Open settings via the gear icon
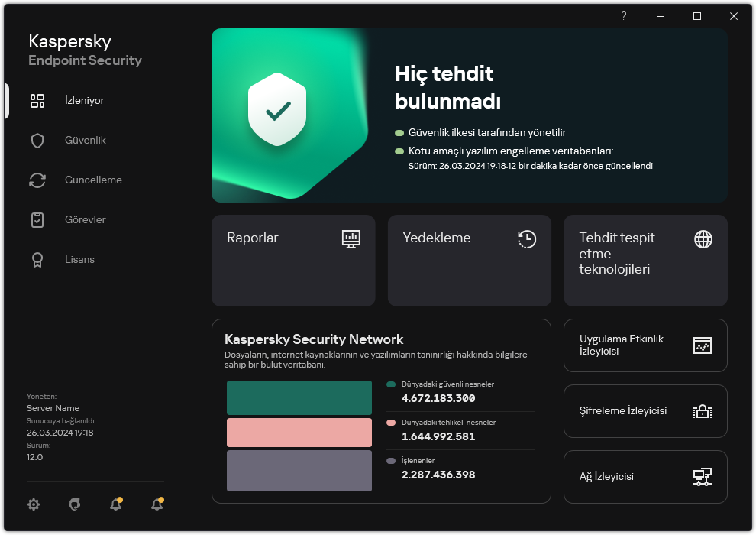 (34, 504)
